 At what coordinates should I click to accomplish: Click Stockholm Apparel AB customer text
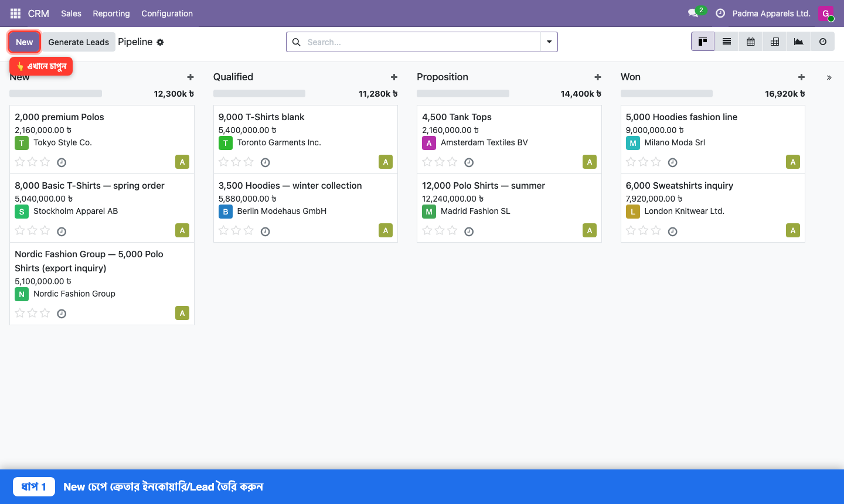coord(76,211)
